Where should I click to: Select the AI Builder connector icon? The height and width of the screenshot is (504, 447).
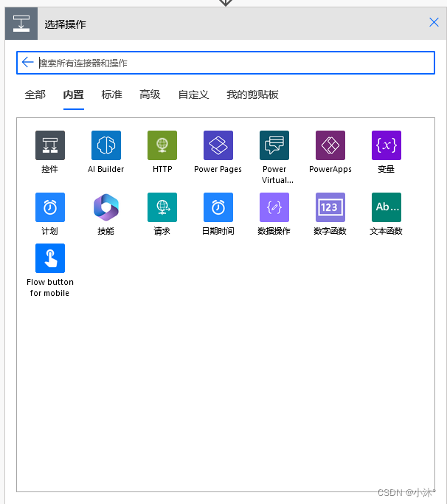[x=106, y=145]
